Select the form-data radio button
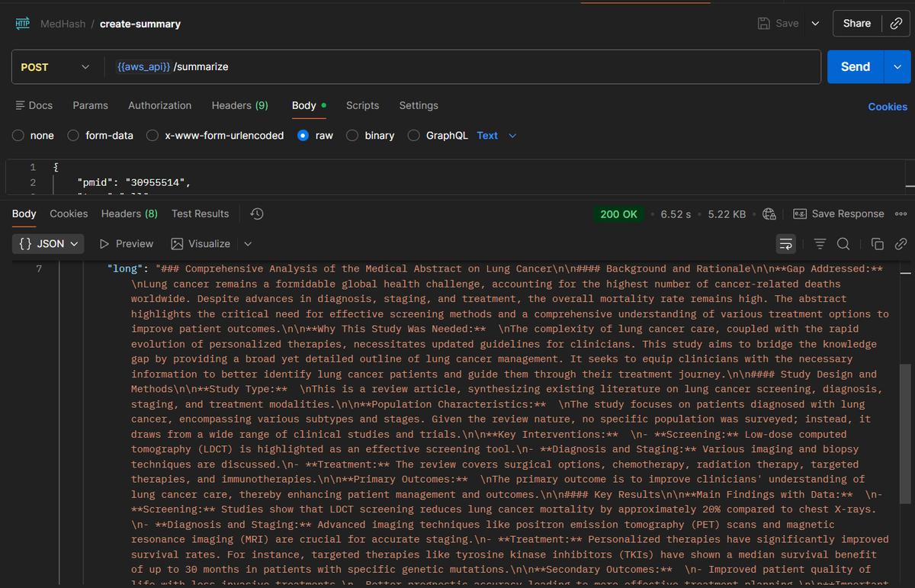Image resolution: width=915 pixels, height=588 pixels. click(73, 136)
